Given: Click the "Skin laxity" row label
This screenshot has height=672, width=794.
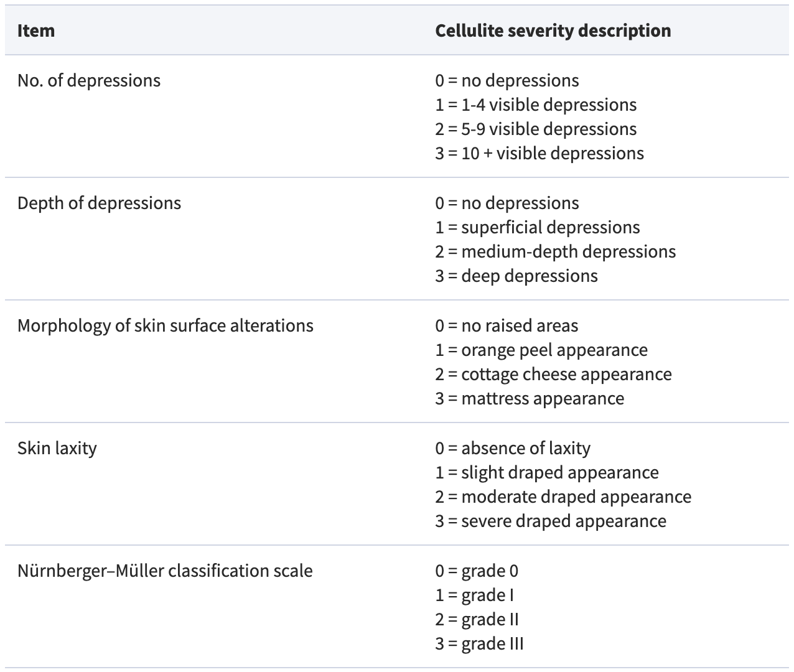Looking at the screenshot, I should point(57,448).
